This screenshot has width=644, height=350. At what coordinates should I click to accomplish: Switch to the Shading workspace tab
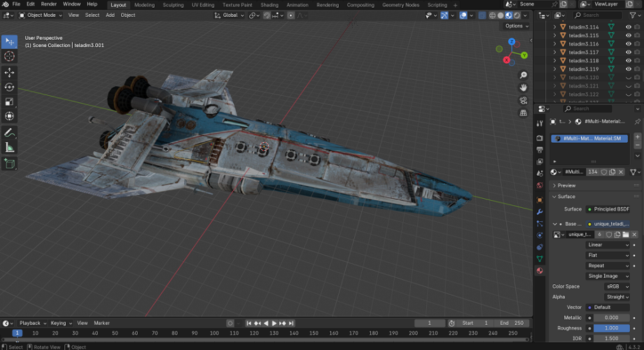pos(269,5)
